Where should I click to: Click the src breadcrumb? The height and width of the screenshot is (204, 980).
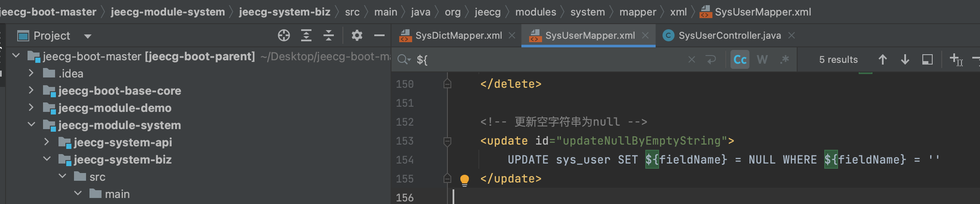point(352,12)
